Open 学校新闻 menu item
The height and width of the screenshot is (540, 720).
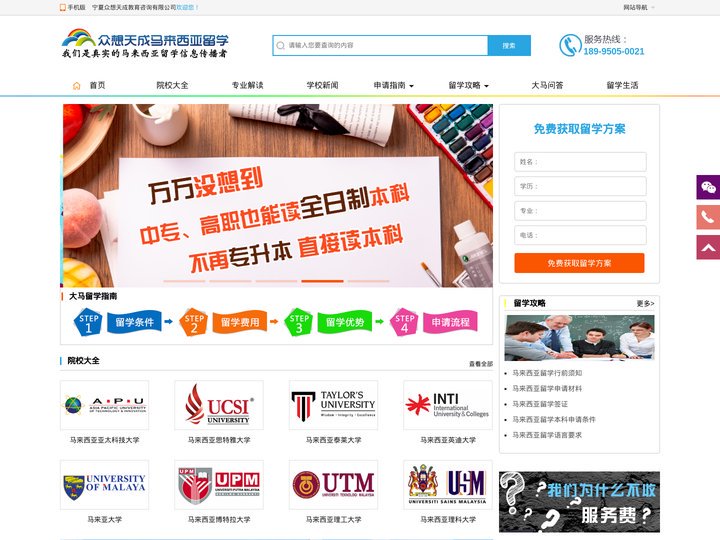click(322, 85)
